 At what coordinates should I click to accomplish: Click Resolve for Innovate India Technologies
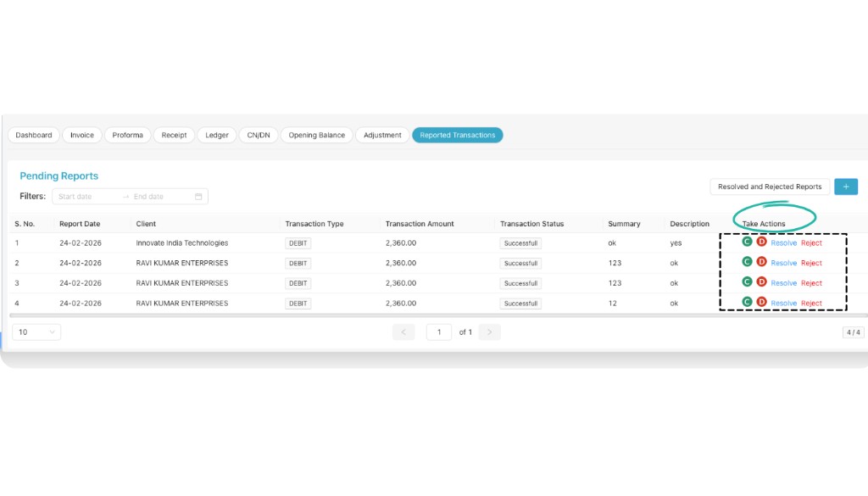pos(784,242)
